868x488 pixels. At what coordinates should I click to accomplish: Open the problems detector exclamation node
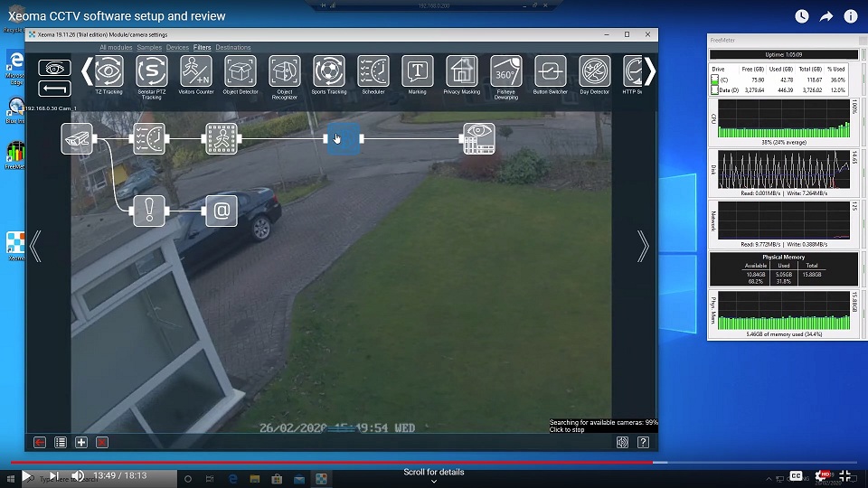149,211
